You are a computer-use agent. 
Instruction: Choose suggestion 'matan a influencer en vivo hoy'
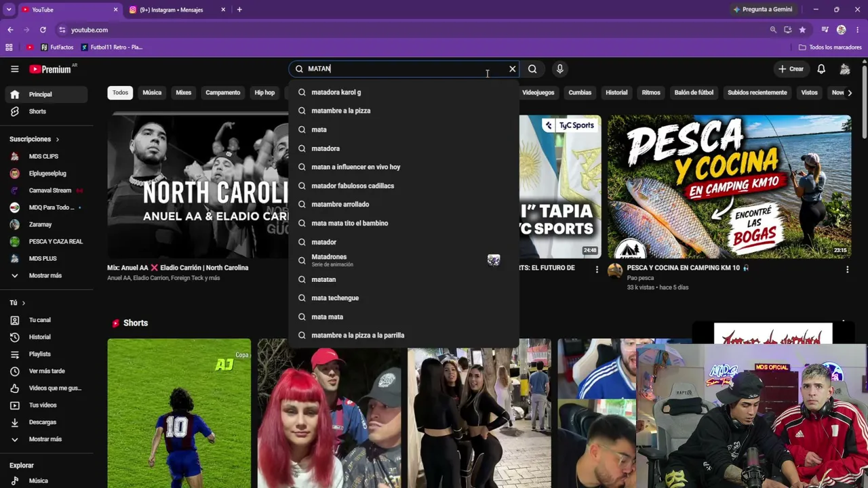pos(403,167)
